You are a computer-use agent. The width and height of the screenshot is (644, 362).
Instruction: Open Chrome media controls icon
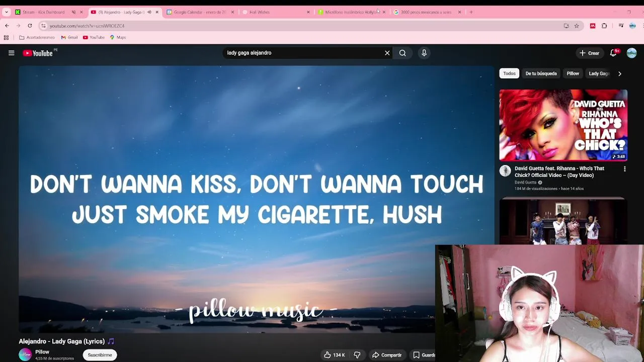(x=621, y=26)
